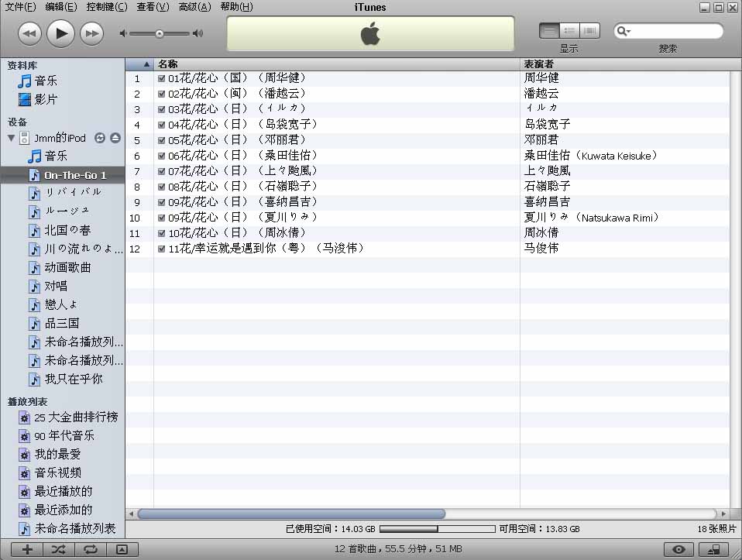The image size is (742, 560).
Task: Open the 北国の春 playlist
Action: (67, 231)
